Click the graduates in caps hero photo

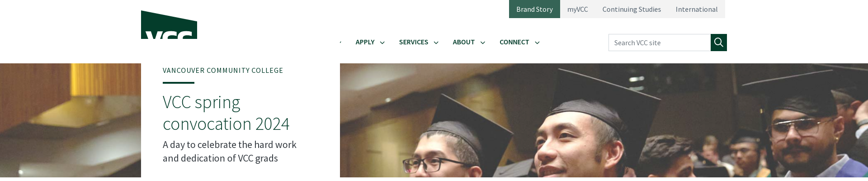click(x=604, y=120)
